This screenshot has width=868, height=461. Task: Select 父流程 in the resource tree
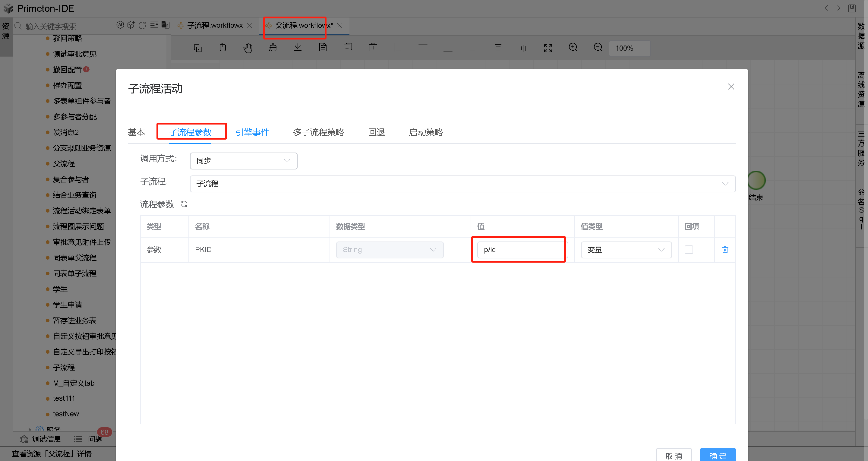point(64,164)
